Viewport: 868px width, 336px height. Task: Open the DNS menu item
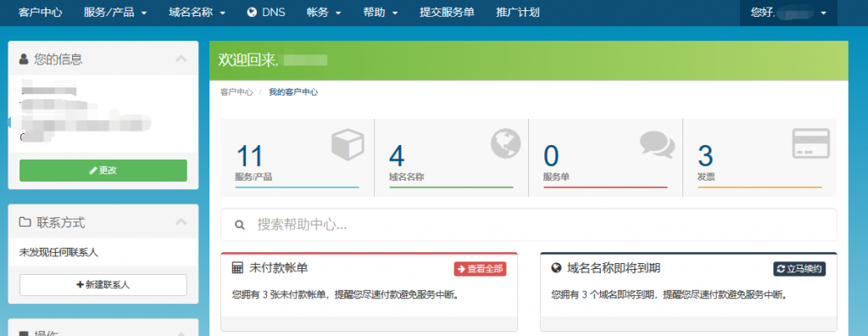tap(266, 12)
